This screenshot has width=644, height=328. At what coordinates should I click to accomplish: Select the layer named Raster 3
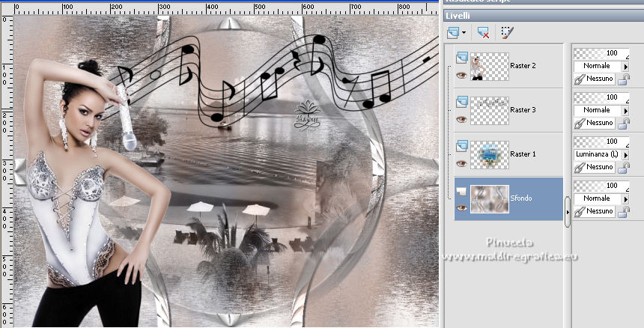[x=523, y=110]
